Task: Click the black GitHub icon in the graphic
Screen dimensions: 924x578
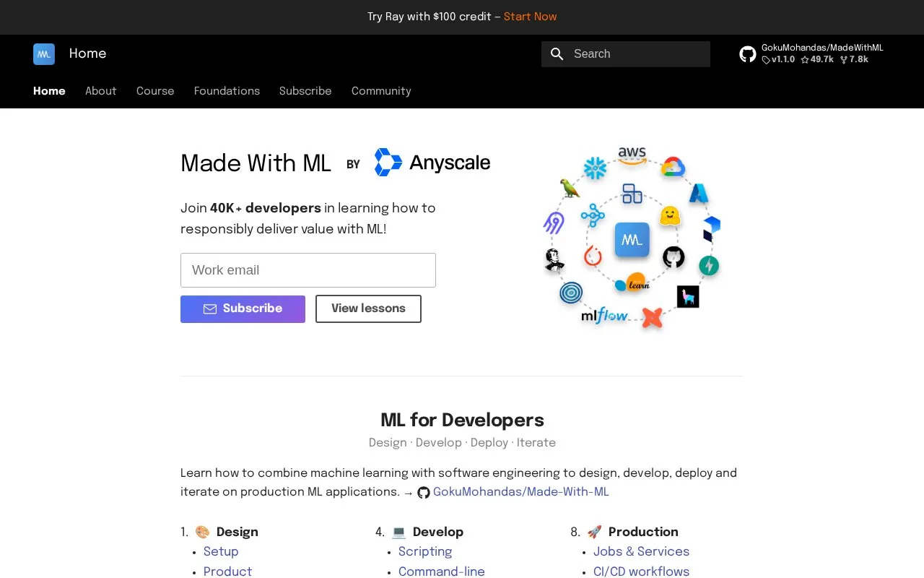Action: (674, 256)
